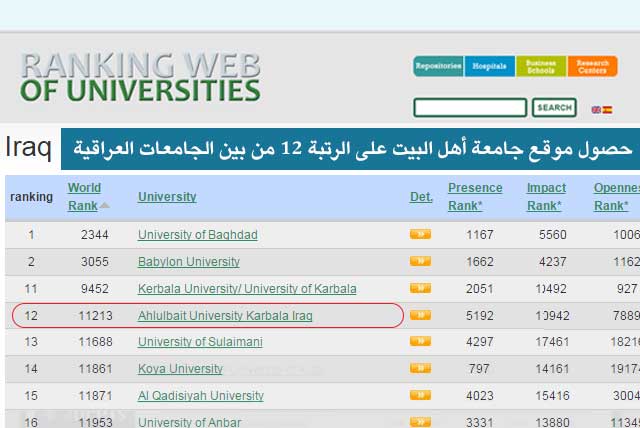Screen dimensions: 640x428
Task: Open University of Anbar link
Action: tap(189, 422)
